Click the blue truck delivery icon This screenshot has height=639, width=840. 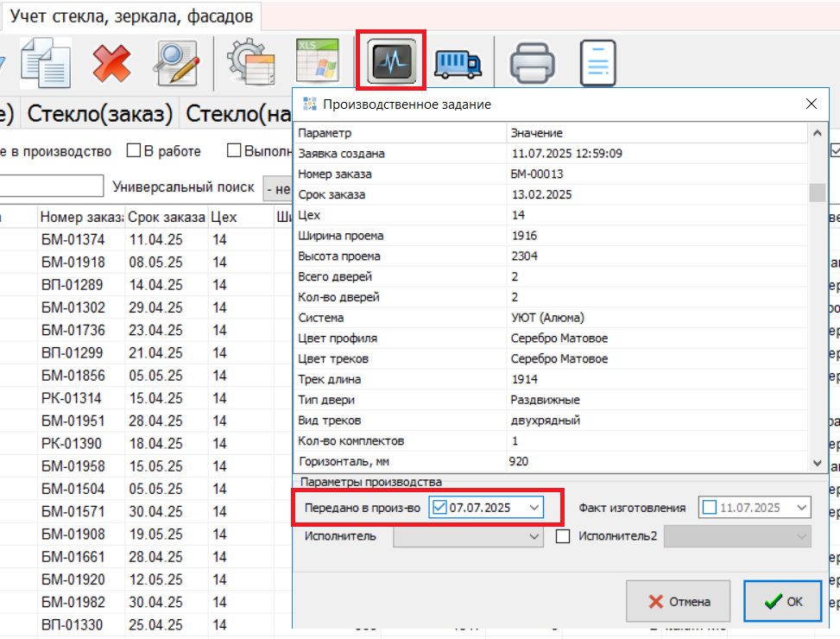(458, 62)
